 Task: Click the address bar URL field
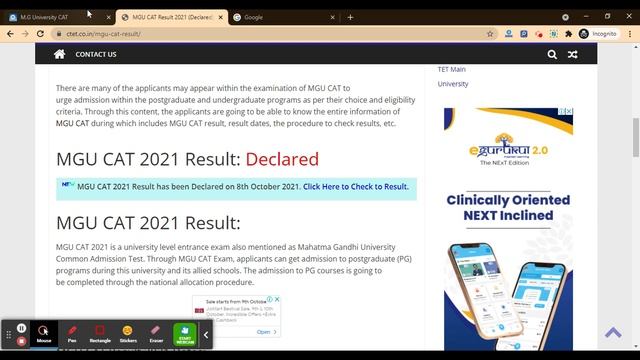click(274, 34)
